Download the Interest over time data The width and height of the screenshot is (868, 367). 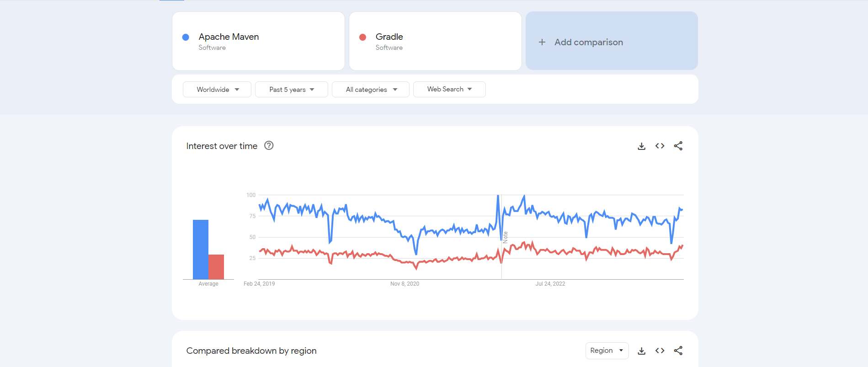pyautogui.click(x=641, y=146)
